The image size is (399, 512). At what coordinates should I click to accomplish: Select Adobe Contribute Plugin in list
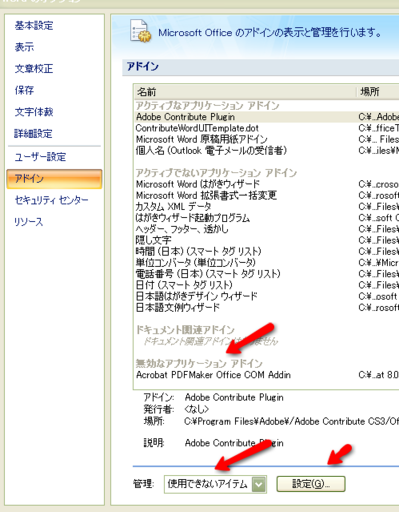[x=267, y=117]
